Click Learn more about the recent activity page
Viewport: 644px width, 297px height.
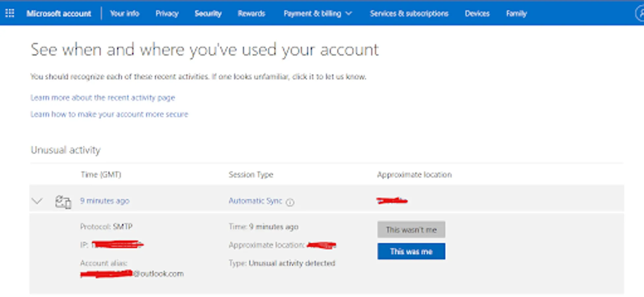point(103,98)
